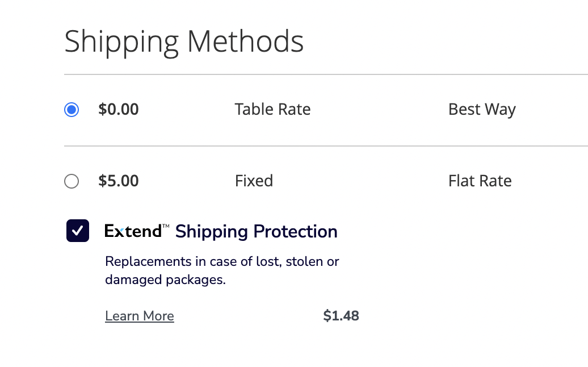Viewport: 588px width, 367px height.
Task: Select the $0.00 Table Rate radio button
Action: pos(72,110)
